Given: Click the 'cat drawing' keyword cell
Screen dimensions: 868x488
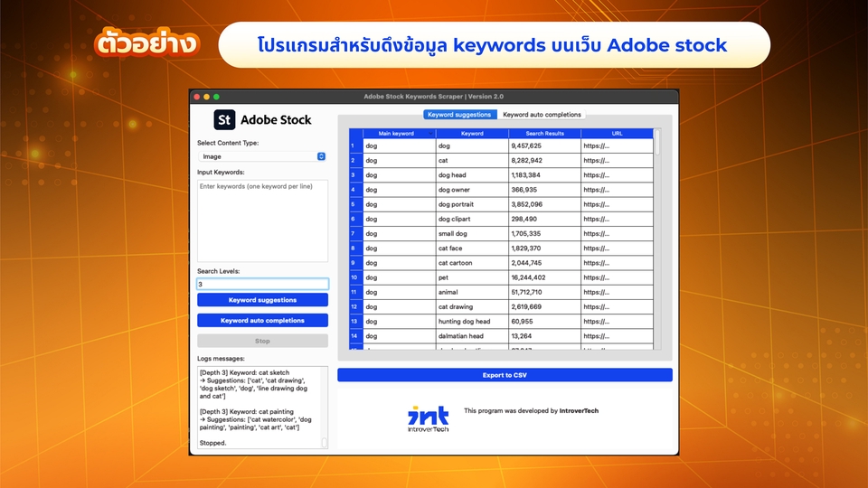Looking at the screenshot, I should (472, 307).
